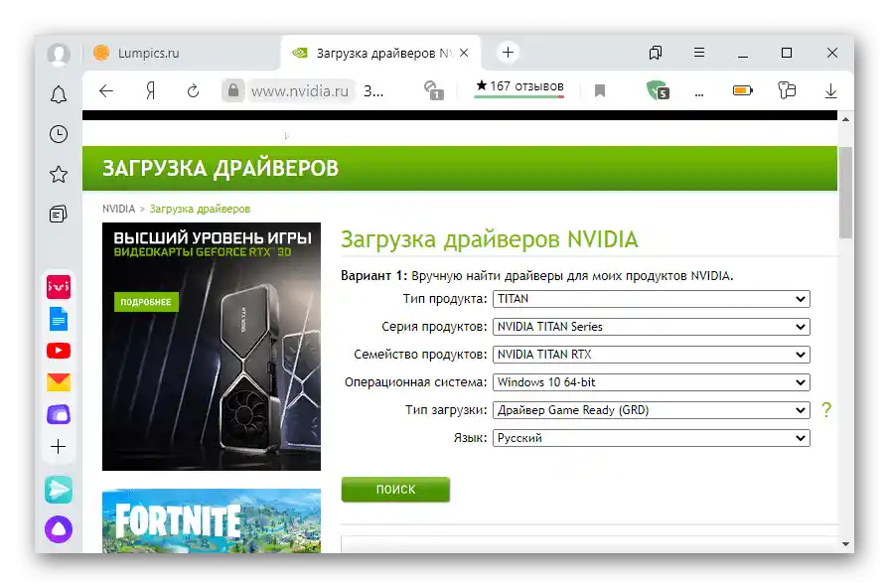Open tab groups icon in title bar

pyautogui.click(x=655, y=53)
